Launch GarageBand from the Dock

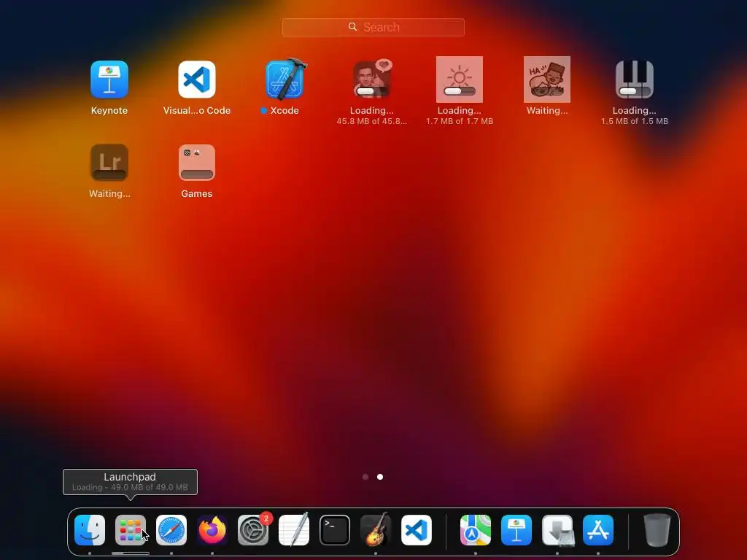(x=376, y=530)
